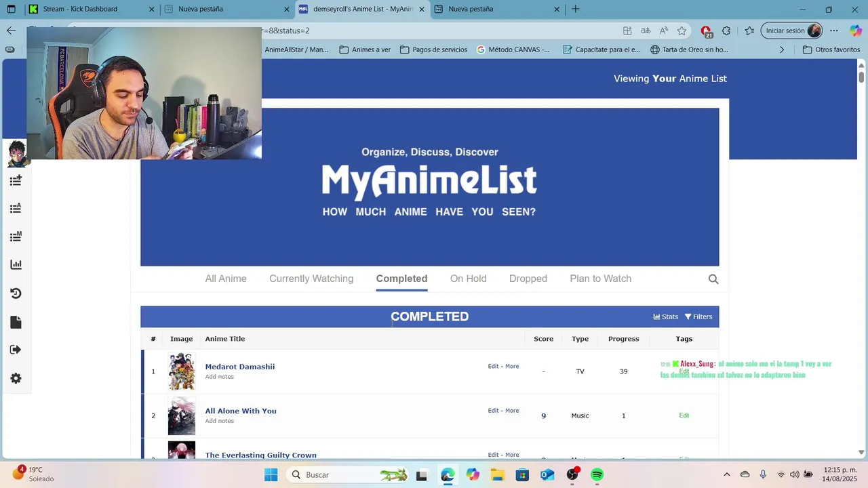This screenshot has width=868, height=488.
Task: Open the red extension icon with badge 21
Action: (706, 31)
